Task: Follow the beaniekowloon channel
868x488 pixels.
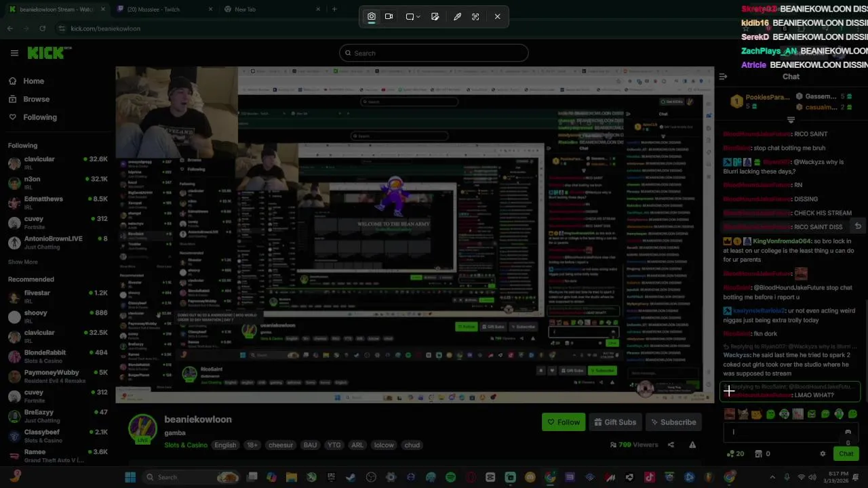Action: coord(563,422)
